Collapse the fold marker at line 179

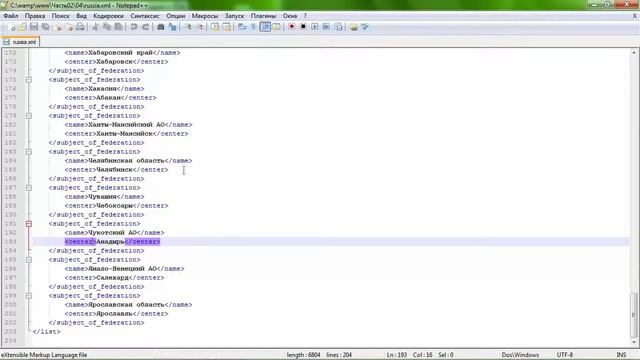pos(29,116)
